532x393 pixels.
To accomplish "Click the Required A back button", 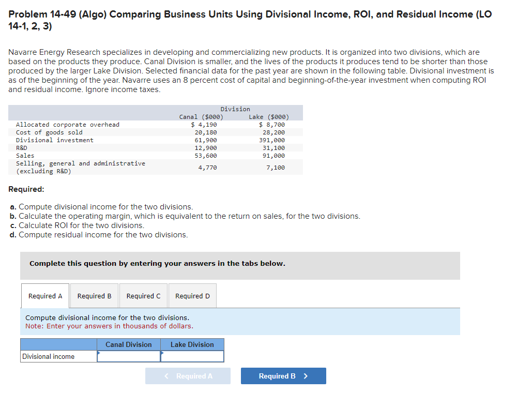I will (x=188, y=376).
